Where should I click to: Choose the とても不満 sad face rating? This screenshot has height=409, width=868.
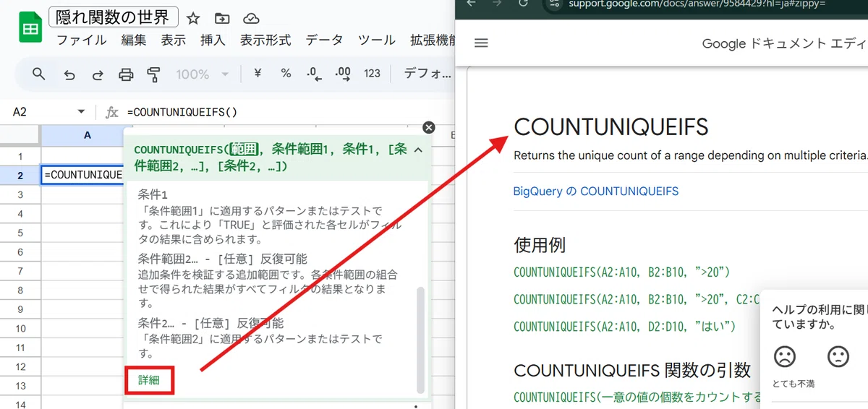coord(785,356)
